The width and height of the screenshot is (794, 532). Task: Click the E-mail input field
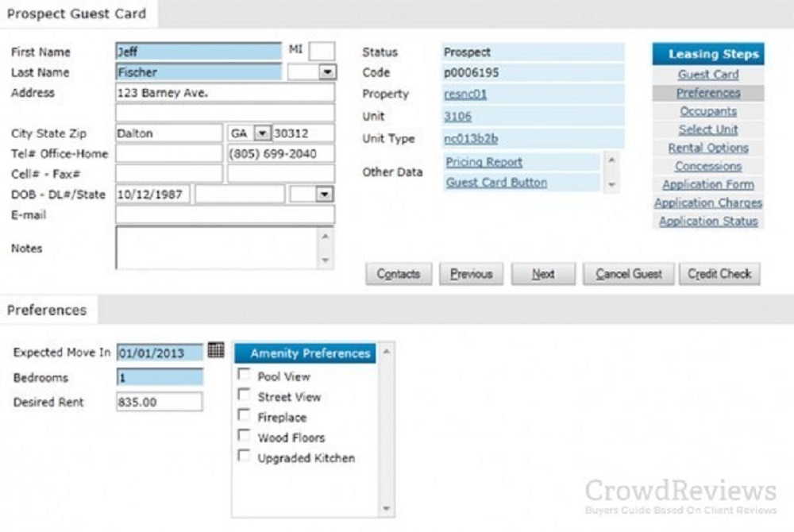[225, 215]
